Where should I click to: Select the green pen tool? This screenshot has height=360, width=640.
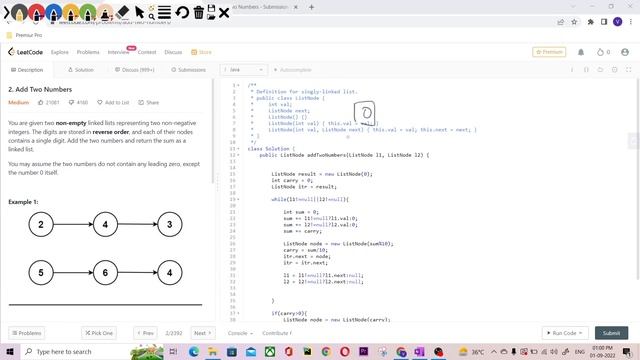point(88,13)
